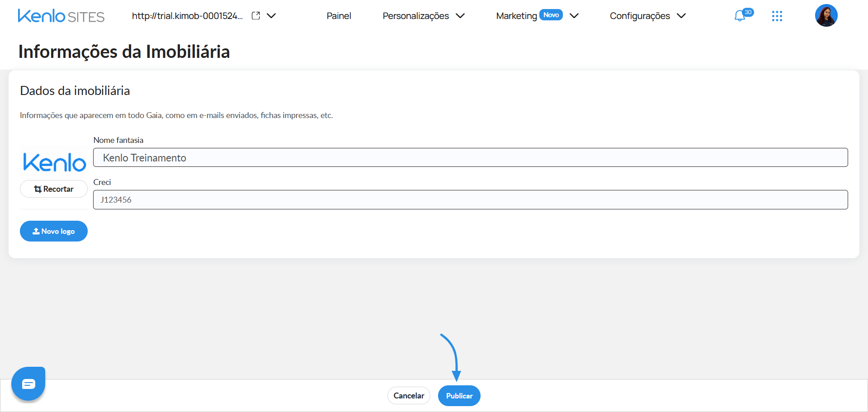Click the Recortar crop button
The image size is (868, 412).
tap(54, 189)
